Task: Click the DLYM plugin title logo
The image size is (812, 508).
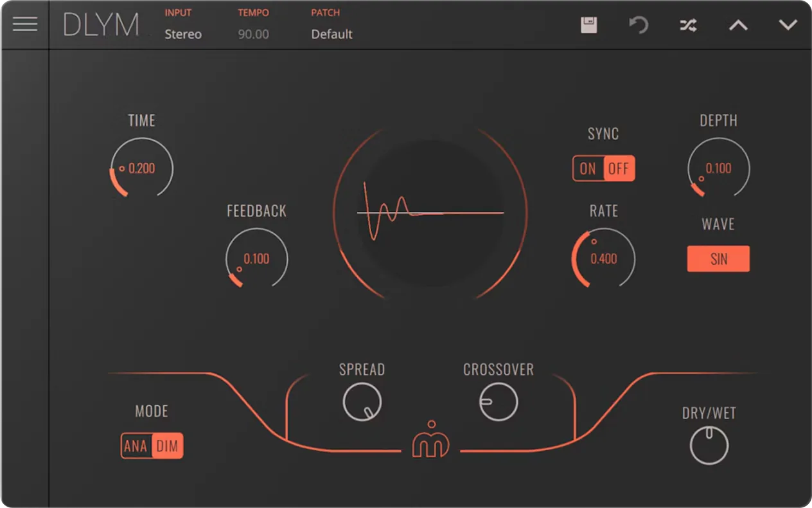Action: click(x=101, y=25)
